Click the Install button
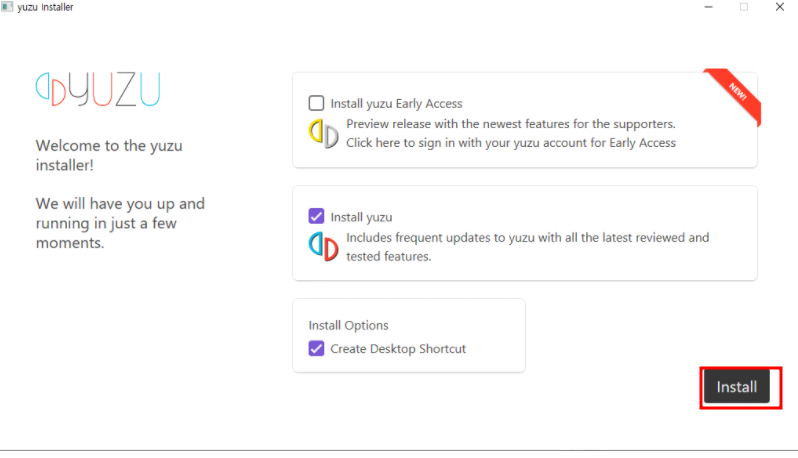Image resolution: width=798 pixels, height=458 pixels. [x=736, y=387]
